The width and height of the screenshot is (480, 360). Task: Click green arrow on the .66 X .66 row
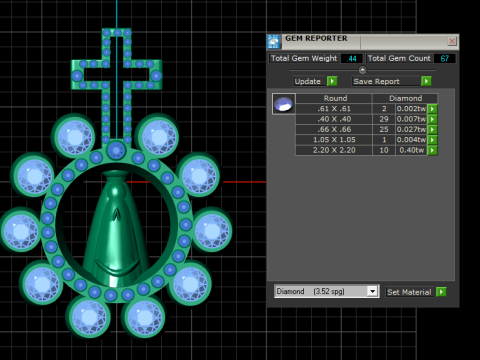(x=432, y=129)
